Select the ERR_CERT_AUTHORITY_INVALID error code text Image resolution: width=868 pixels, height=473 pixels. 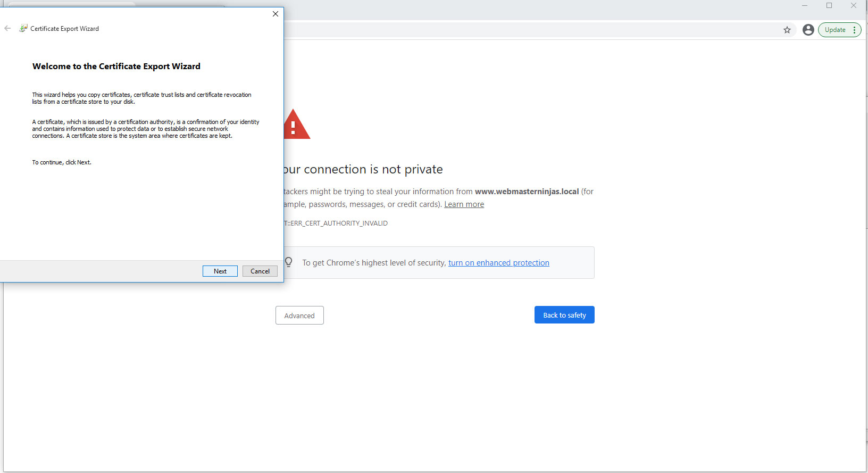tap(336, 223)
